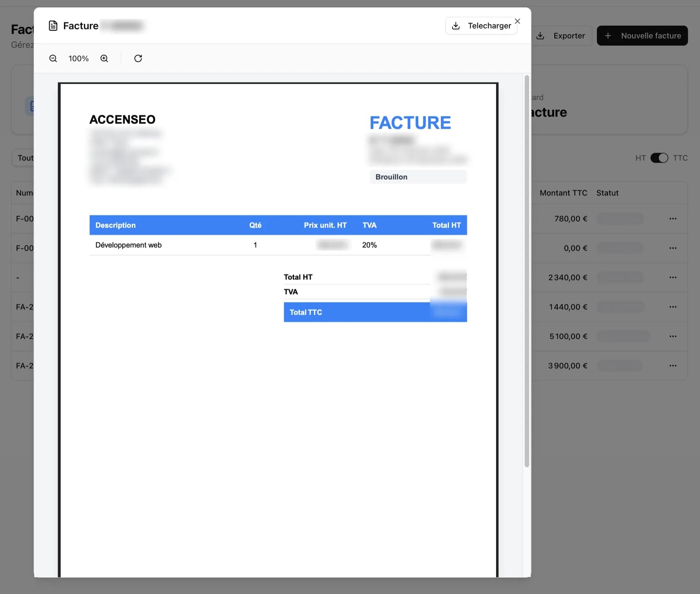Zoom in on the invoice preview
This screenshot has width=700, height=594.
tap(105, 58)
